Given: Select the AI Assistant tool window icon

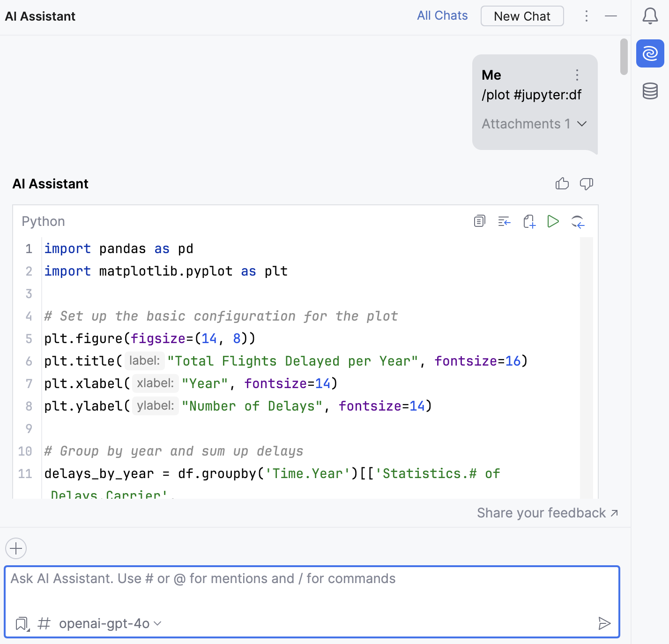Looking at the screenshot, I should point(650,54).
